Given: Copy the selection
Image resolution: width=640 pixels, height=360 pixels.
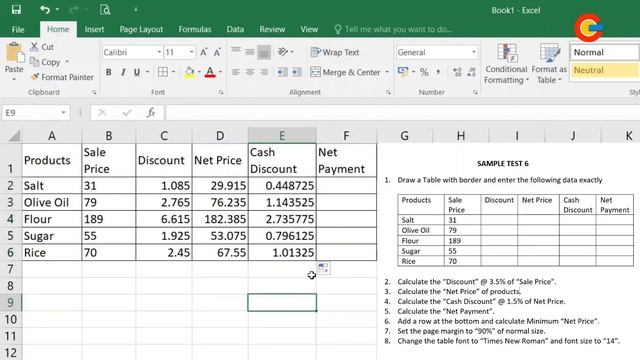Looking at the screenshot, I should click(x=46, y=62).
